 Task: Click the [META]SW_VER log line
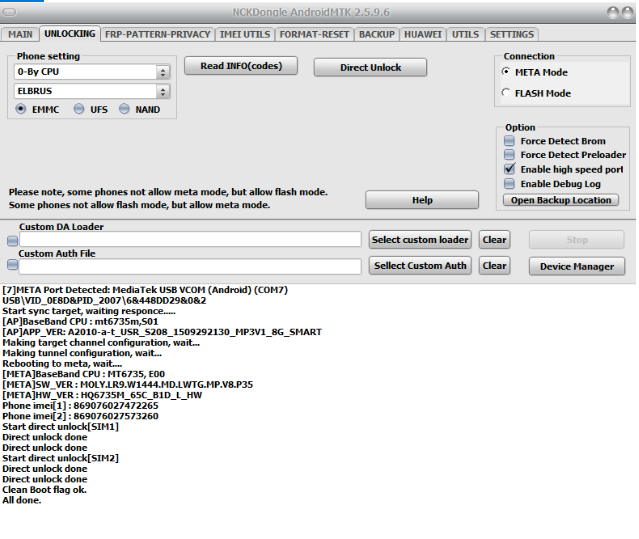[x=128, y=385]
